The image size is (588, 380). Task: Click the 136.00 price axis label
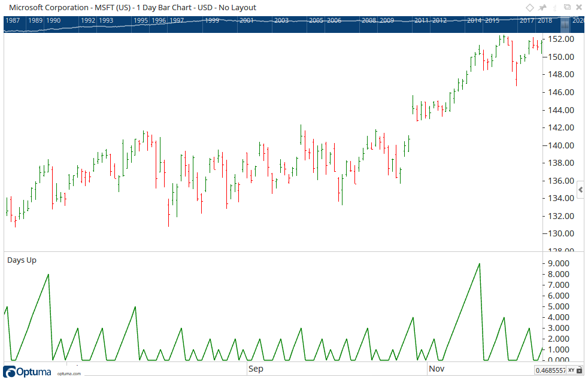[x=561, y=181]
